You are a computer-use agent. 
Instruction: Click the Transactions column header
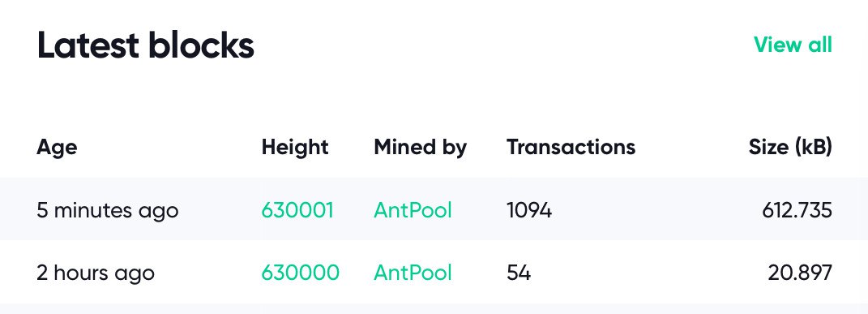[x=571, y=148]
